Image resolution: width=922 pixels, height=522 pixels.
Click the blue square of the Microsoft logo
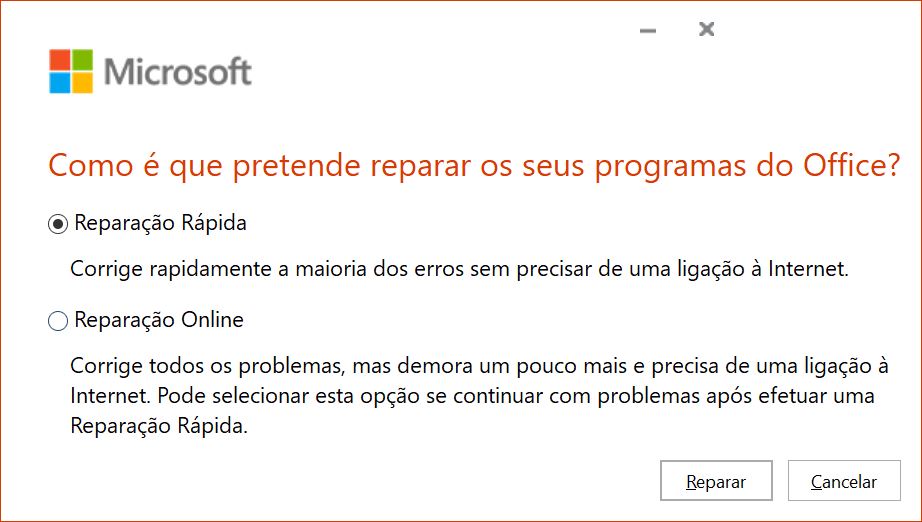59,83
